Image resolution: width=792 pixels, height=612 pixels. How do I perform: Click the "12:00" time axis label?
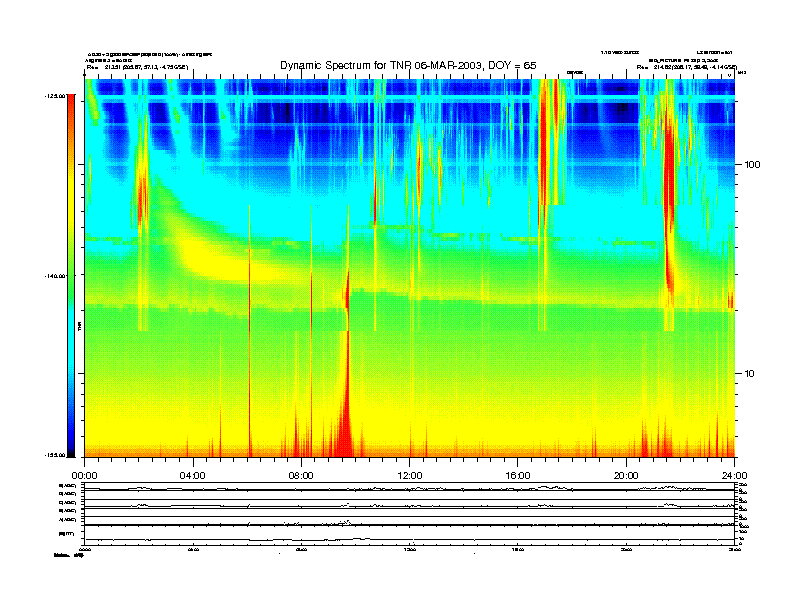pyautogui.click(x=410, y=476)
